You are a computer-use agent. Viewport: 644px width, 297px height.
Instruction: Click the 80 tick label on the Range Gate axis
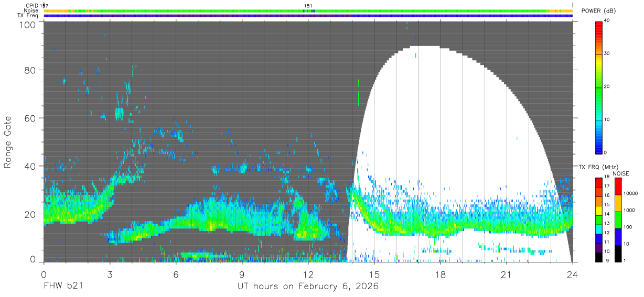click(31, 70)
